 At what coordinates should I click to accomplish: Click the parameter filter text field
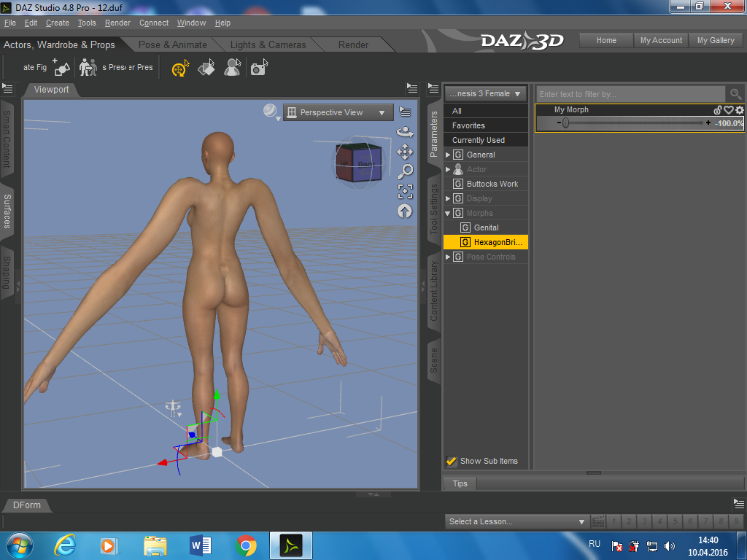[x=630, y=94]
